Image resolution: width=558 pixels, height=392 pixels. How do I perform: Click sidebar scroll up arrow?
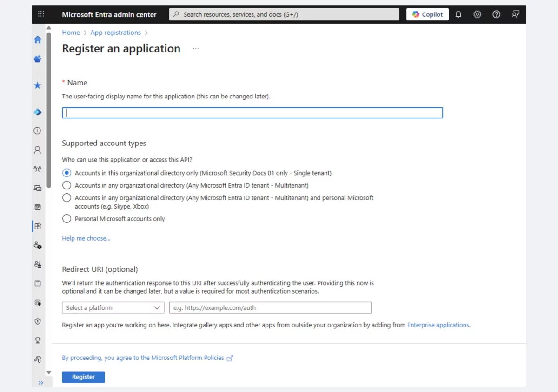point(49,28)
